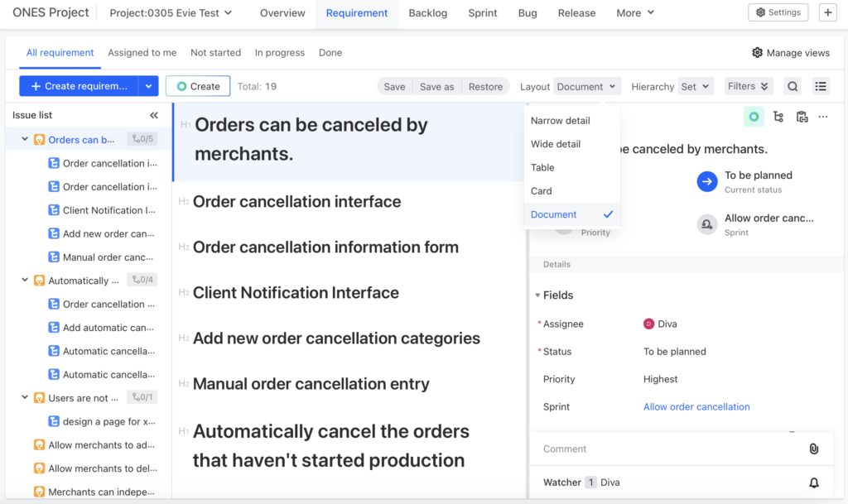Click the plus icon beside Settings
848x504 pixels.
tap(827, 12)
